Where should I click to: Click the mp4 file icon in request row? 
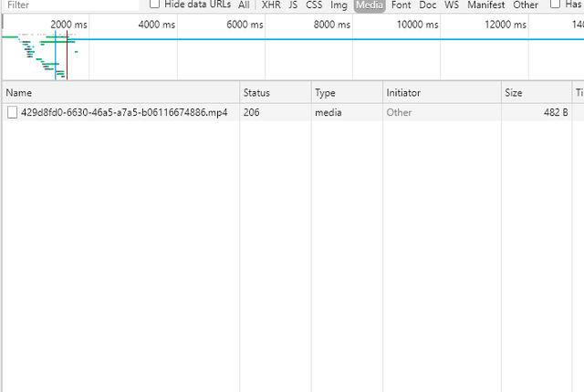12,112
